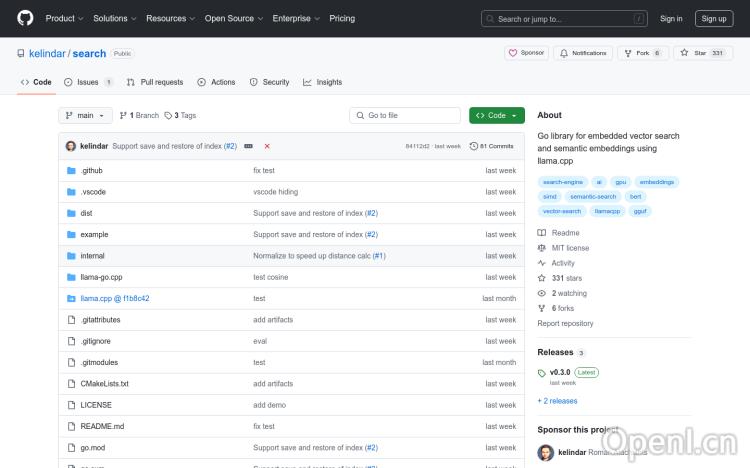Open the green Code dropdown

(496, 115)
